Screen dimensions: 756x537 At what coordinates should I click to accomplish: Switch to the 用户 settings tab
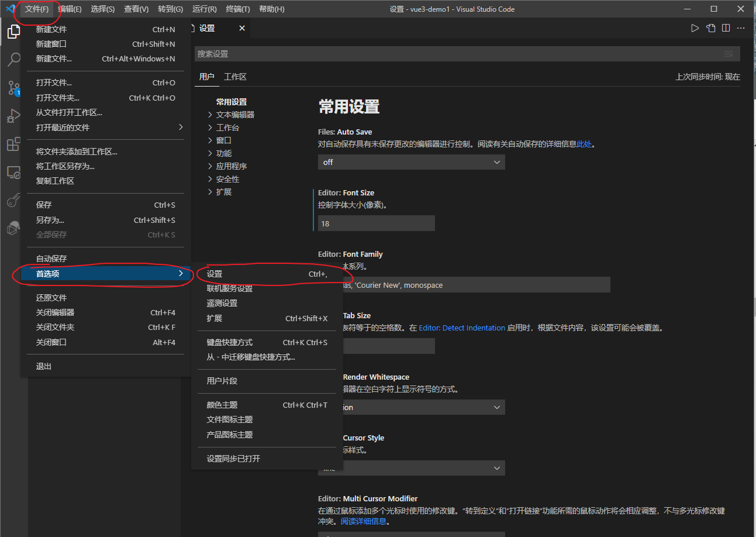206,77
